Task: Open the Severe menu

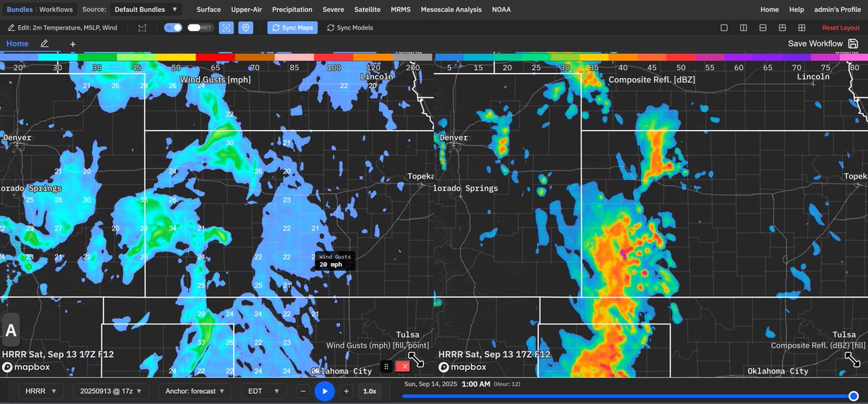Action: click(333, 9)
